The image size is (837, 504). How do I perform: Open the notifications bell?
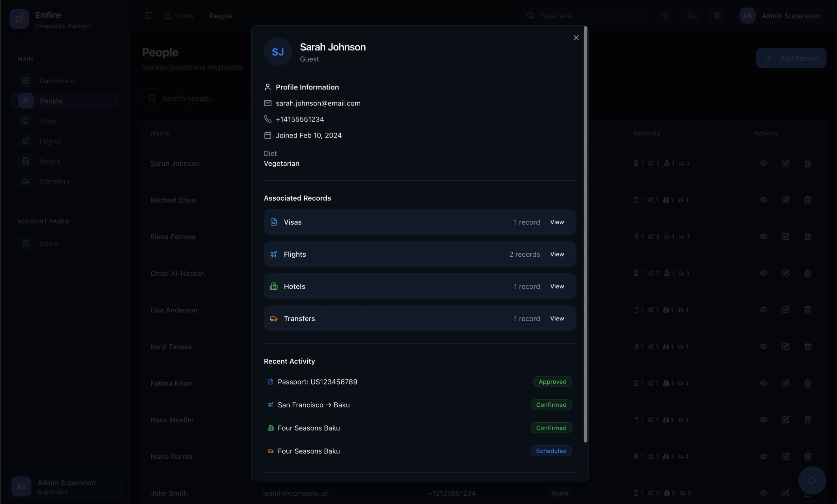pyautogui.click(x=691, y=16)
